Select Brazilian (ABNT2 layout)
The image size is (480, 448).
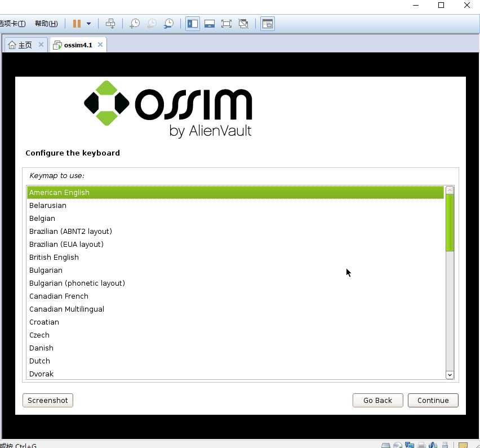(x=235, y=232)
